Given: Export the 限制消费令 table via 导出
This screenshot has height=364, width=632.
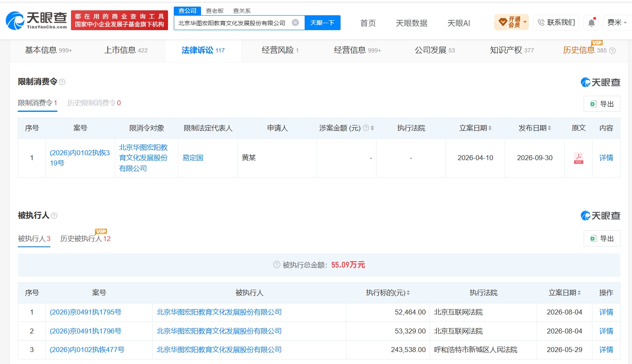Looking at the screenshot, I should [602, 104].
